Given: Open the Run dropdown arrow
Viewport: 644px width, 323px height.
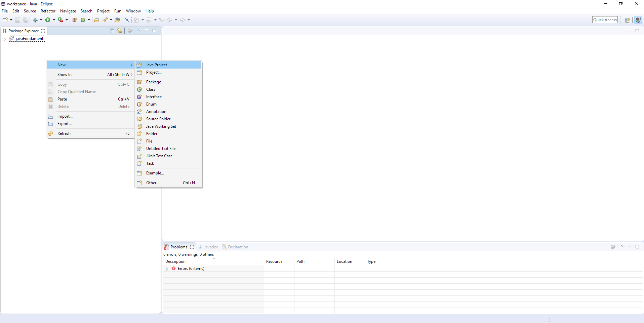Looking at the screenshot, I should [54, 20].
